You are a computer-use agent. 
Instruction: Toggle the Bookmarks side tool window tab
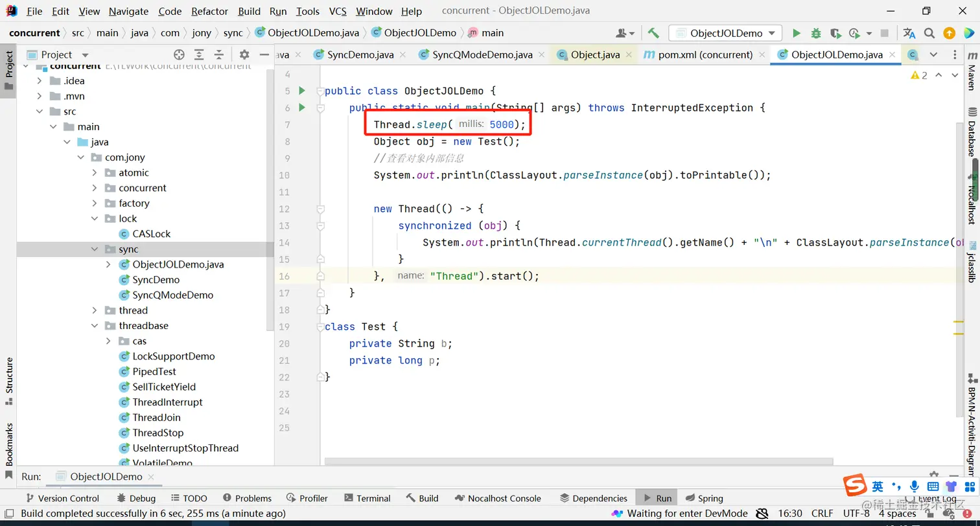pos(9,450)
